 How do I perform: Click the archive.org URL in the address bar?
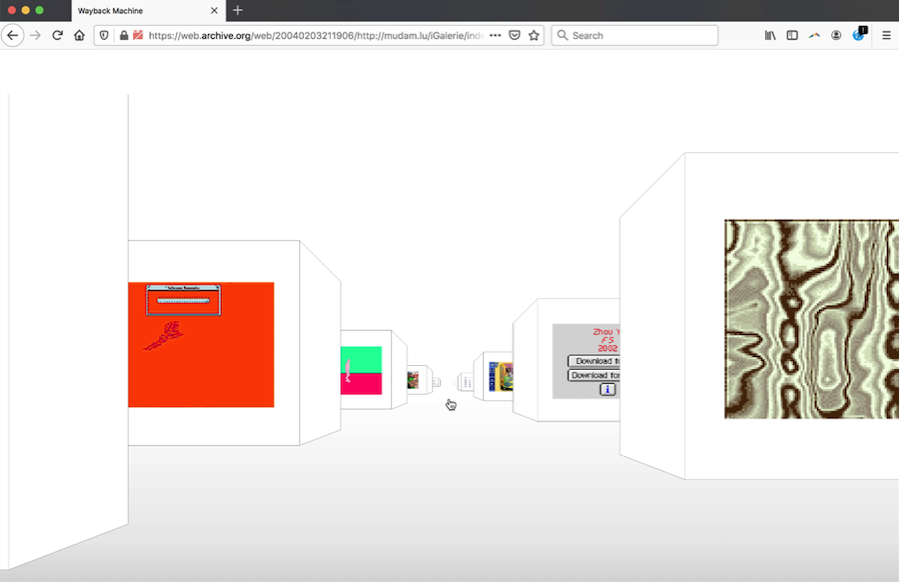click(x=316, y=36)
